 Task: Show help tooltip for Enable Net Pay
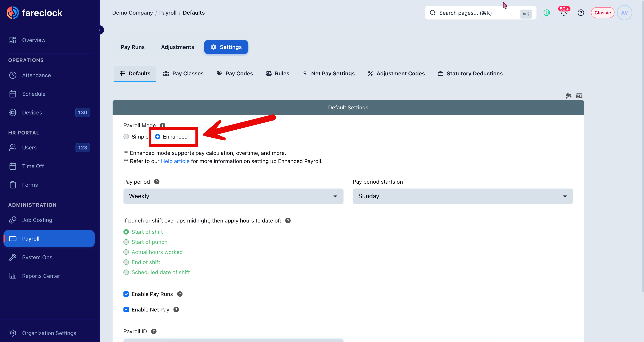click(176, 310)
